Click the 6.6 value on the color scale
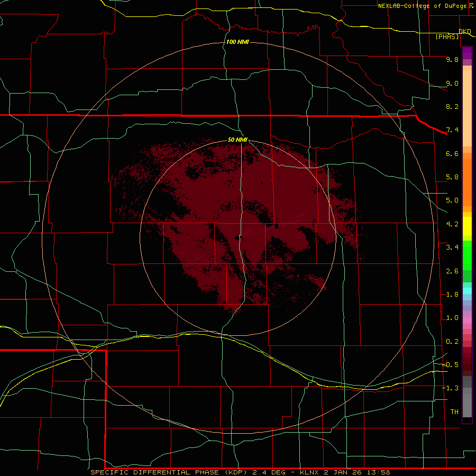The height and width of the screenshot is (476, 476). [x=452, y=153]
